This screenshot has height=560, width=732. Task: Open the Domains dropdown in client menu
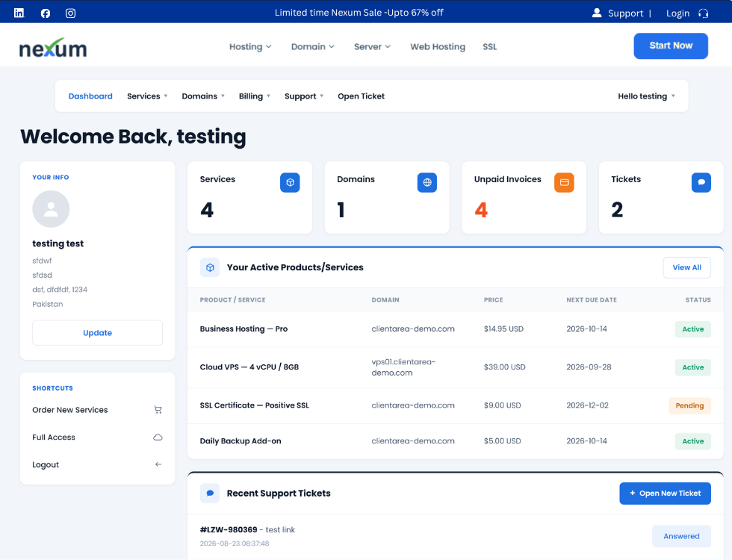click(x=203, y=96)
